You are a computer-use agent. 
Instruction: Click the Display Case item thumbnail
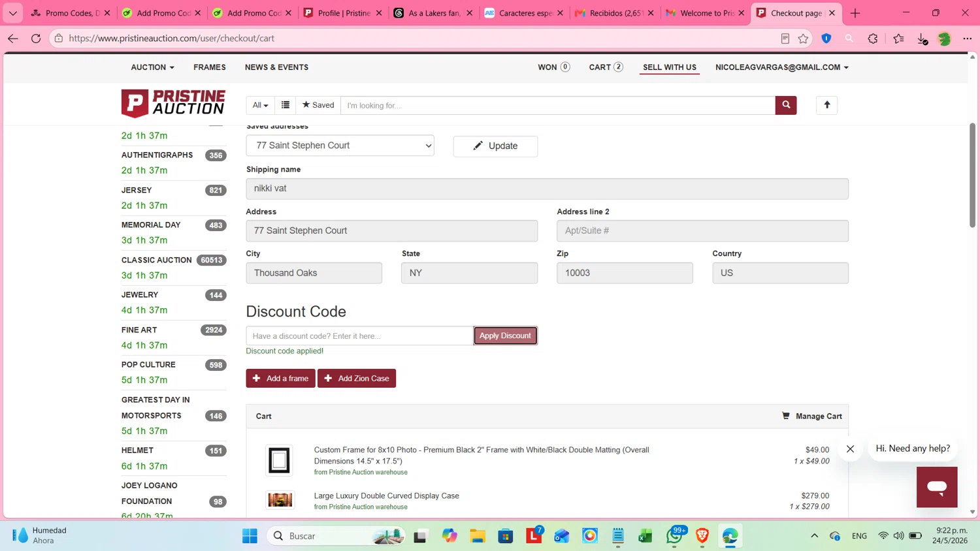point(280,500)
